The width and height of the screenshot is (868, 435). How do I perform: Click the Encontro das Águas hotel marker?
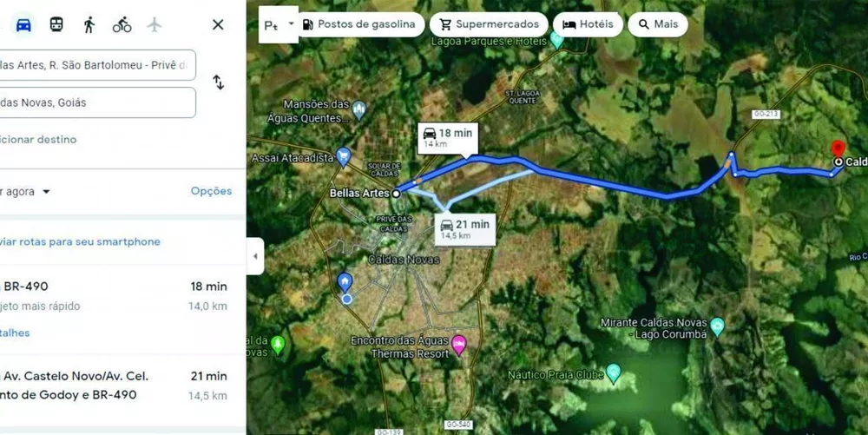459,345
